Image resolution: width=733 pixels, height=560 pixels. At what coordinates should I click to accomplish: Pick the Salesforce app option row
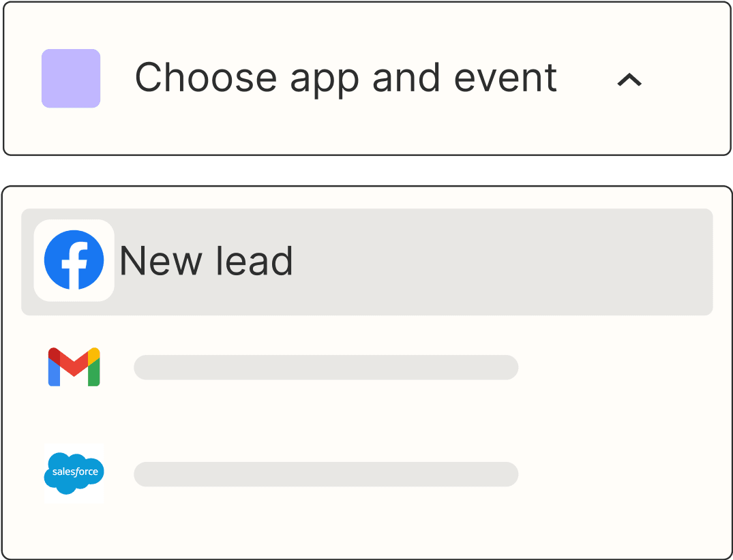367,474
